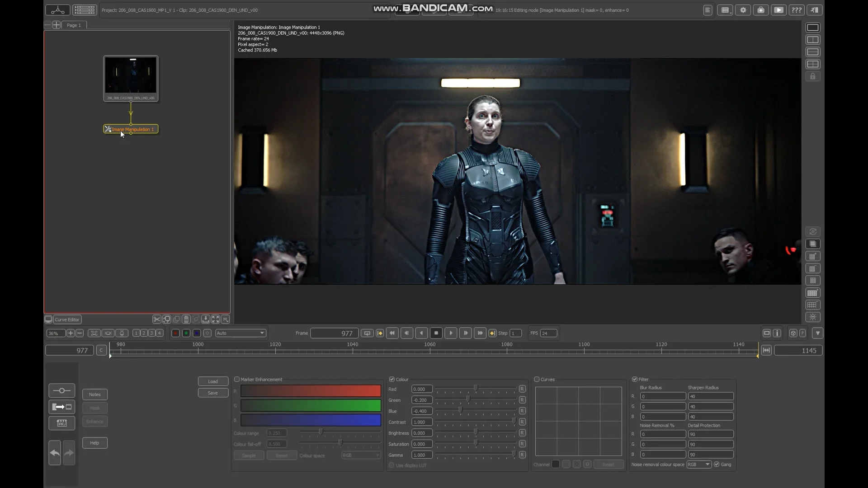Click the running man exit icon
This screenshot has width=868, height=488.
pos(814,10)
